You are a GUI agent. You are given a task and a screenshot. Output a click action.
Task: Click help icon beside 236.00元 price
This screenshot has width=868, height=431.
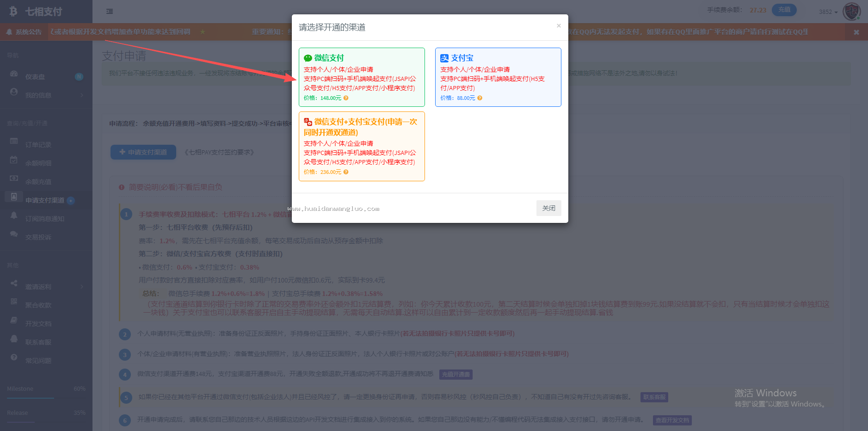pyautogui.click(x=346, y=172)
